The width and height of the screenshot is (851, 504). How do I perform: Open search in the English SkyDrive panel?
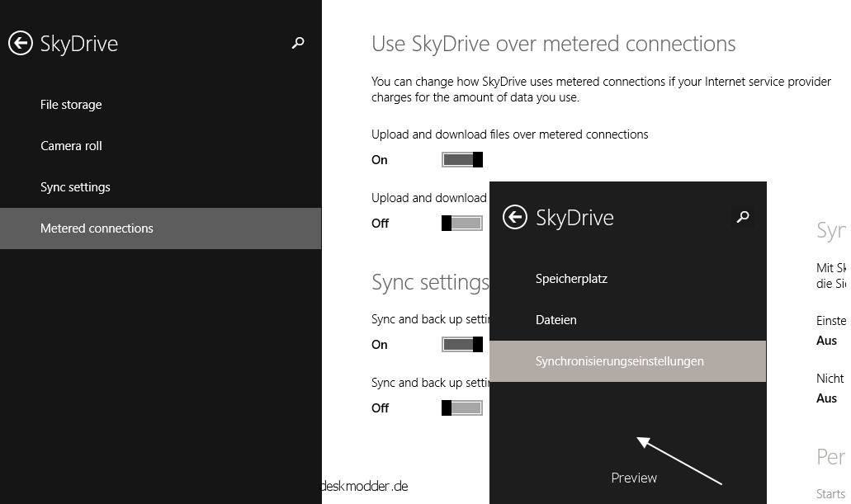(x=298, y=42)
